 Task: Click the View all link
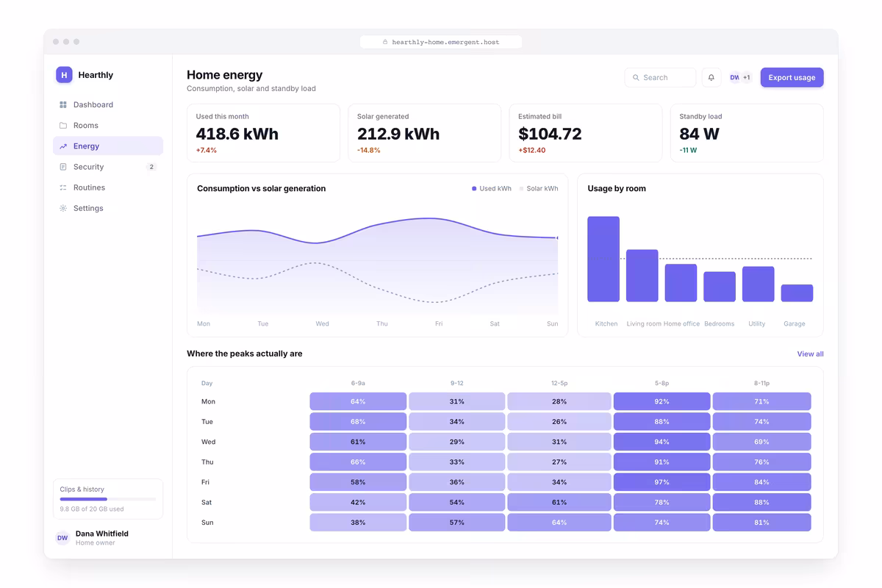click(x=810, y=354)
